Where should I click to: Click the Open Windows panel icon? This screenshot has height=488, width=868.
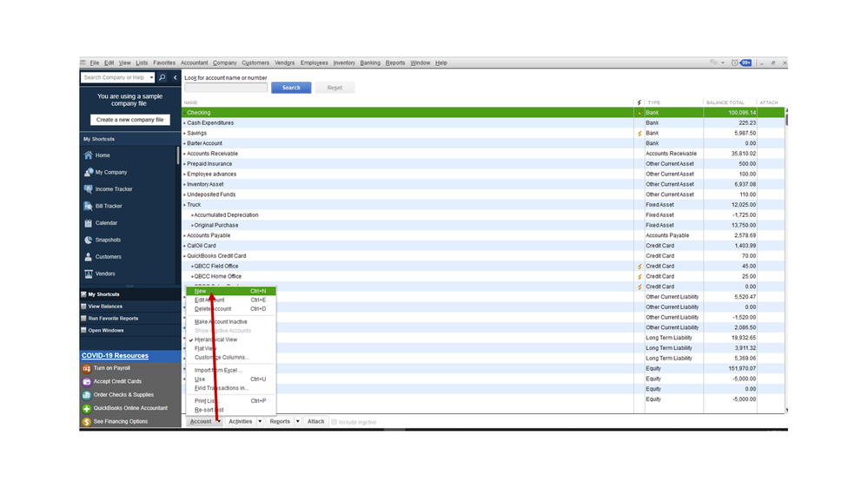tap(83, 330)
